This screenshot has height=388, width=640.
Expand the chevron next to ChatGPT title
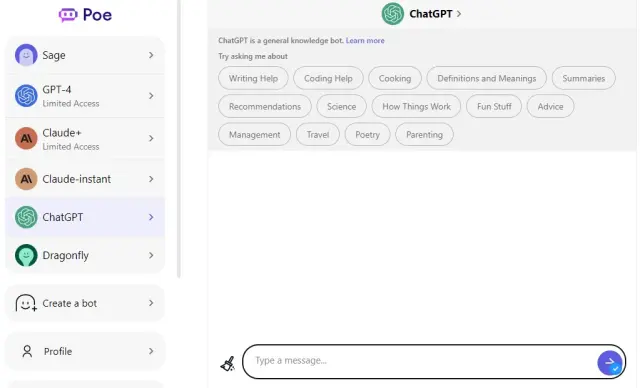(459, 14)
